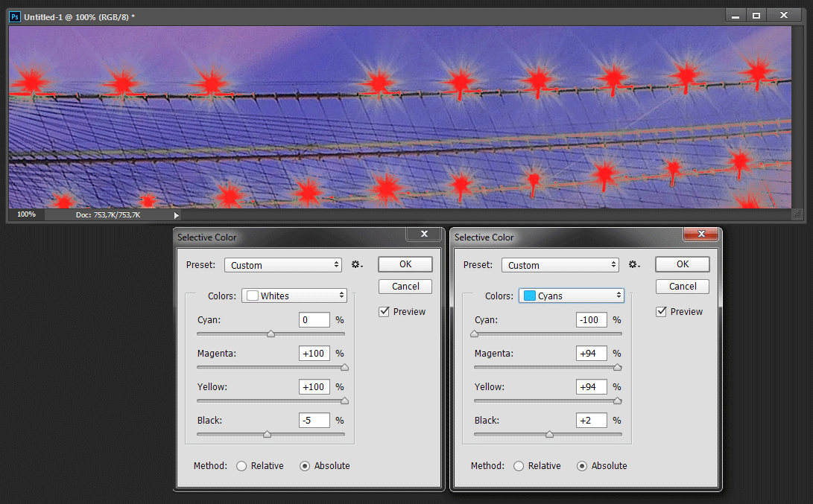Image resolution: width=813 pixels, height=504 pixels.
Task: Open Preset dropdown in Cyans dialog
Action: pos(560,265)
